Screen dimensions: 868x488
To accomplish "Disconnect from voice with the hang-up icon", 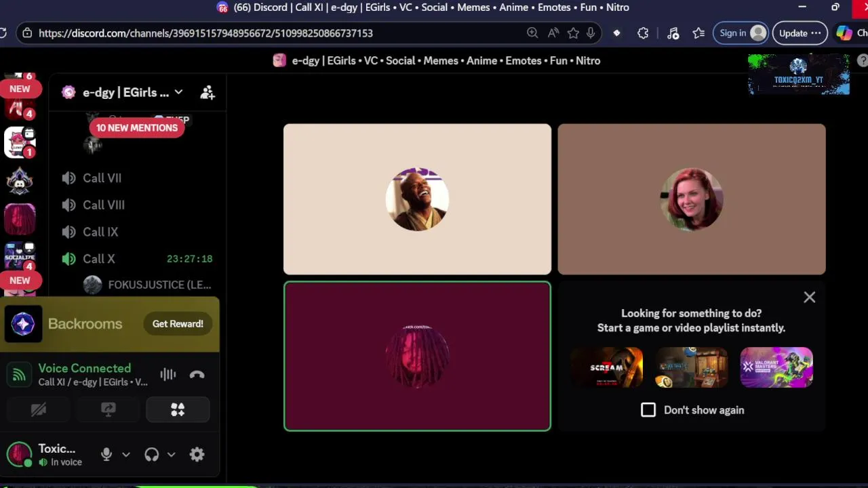I will coord(197,374).
